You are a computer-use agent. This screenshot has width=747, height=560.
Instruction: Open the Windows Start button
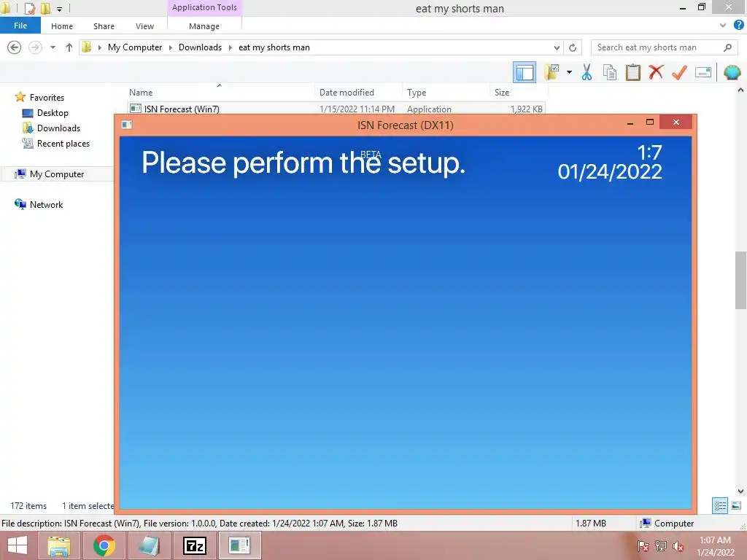(x=18, y=545)
